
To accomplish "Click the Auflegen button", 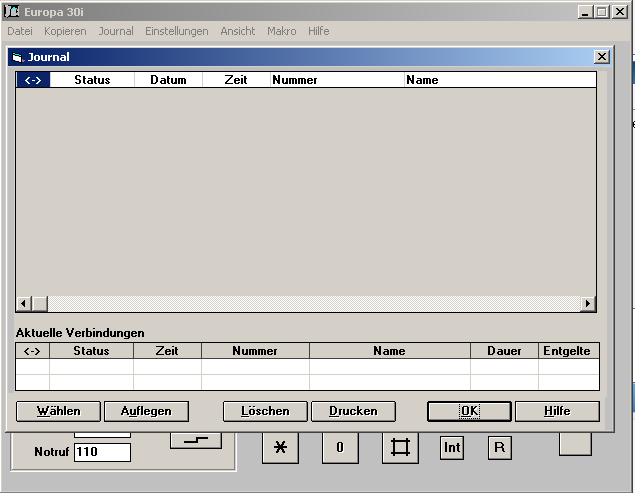I will 146,411.
